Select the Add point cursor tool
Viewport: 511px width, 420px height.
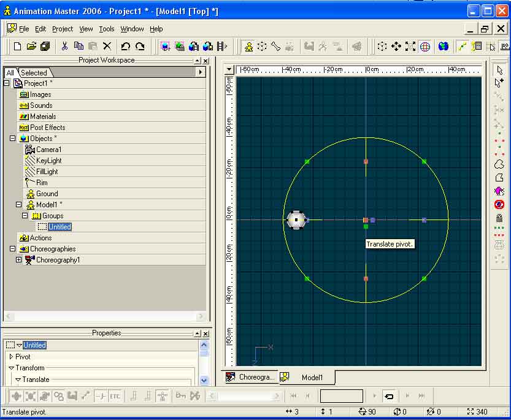coord(499,83)
